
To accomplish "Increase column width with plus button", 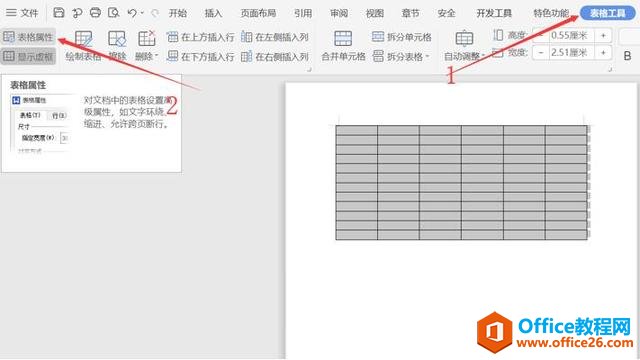I will 603,53.
